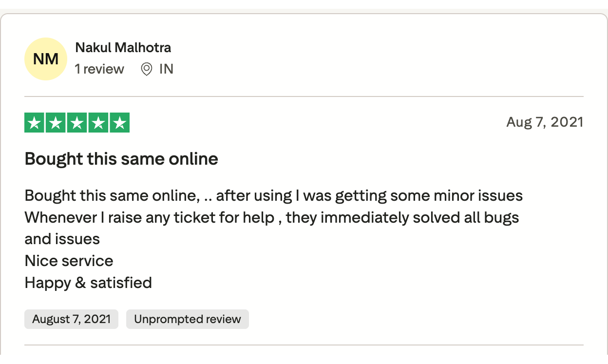Click the NM profile avatar

[x=45, y=59]
